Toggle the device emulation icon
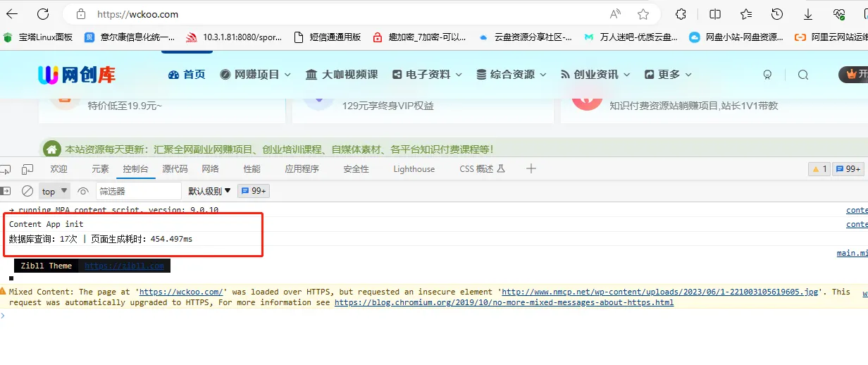This screenshot has height=365, width=868. [27, 169]
